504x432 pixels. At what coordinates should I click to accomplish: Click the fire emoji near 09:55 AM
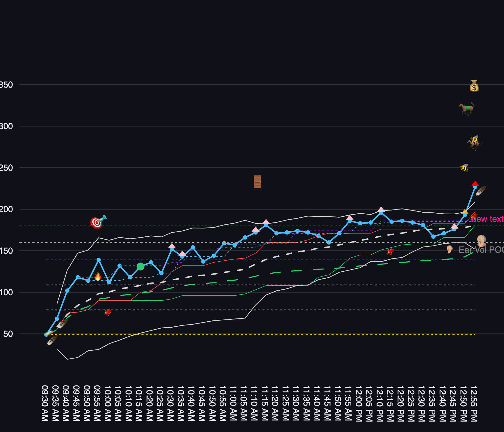(98, 276)
